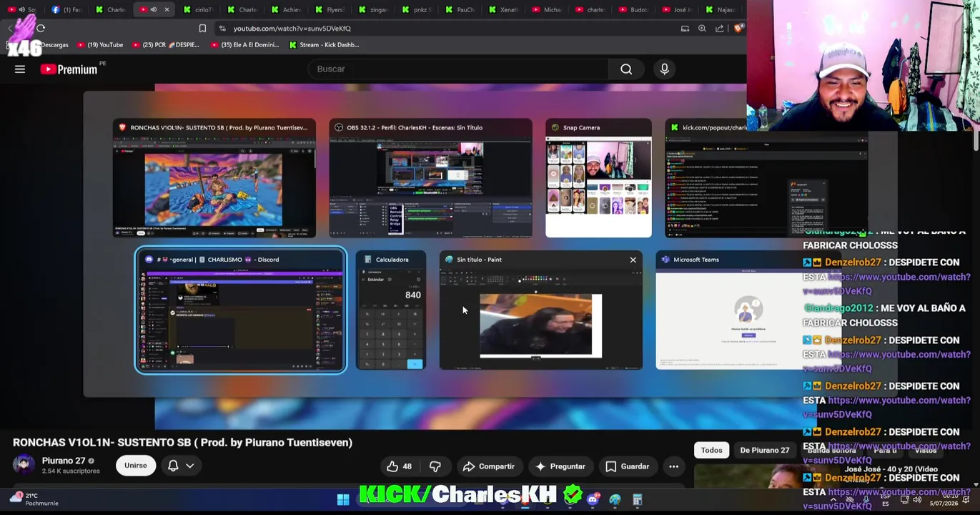
Task: Switch to the Achievements Kick tab
Action: tap(284, 9)
